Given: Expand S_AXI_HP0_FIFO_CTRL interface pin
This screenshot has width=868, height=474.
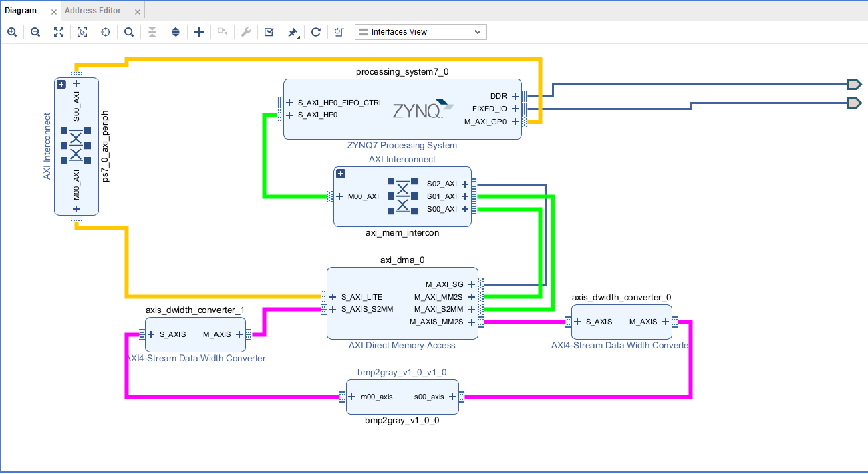Looking at the screenshot, I should tap(289, 103).
